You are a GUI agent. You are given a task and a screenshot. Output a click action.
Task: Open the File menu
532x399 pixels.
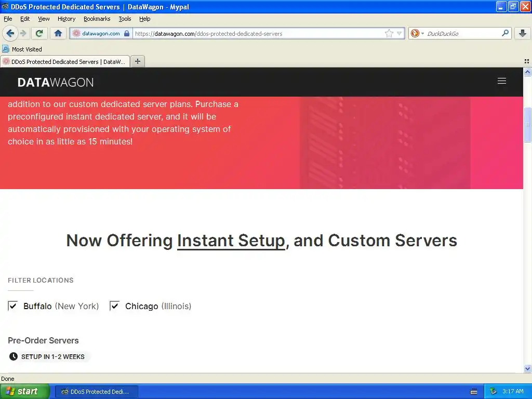point(8,19)
